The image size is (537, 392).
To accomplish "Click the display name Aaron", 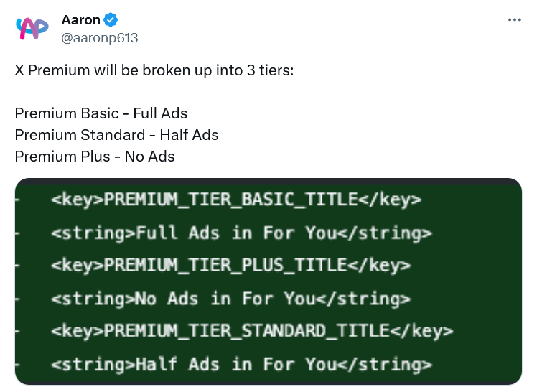I will (x=80, y=20).
